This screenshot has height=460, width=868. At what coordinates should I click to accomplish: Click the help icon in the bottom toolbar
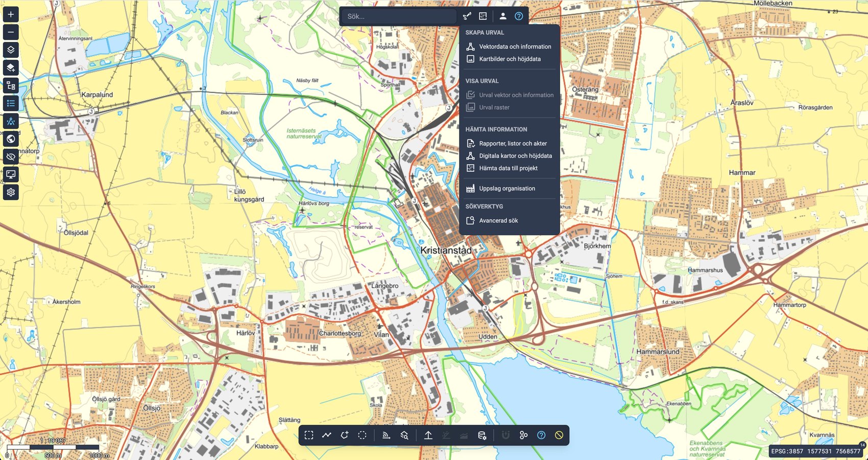point(541,435)
